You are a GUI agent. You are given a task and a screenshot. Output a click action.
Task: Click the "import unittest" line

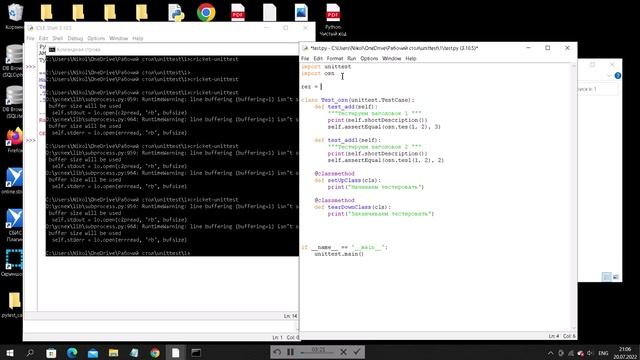[326, 67]
